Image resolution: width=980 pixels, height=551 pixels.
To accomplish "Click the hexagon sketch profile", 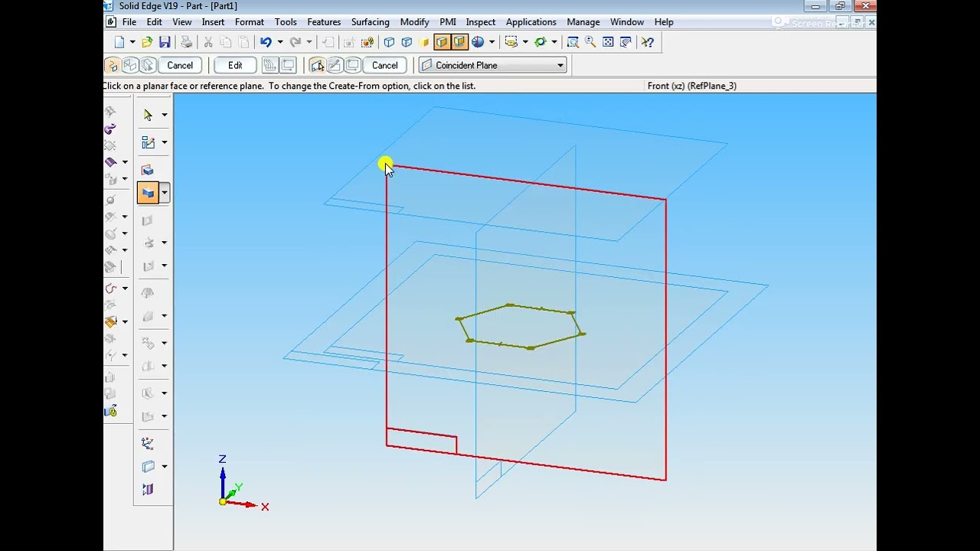I will (x=521, y=327).
